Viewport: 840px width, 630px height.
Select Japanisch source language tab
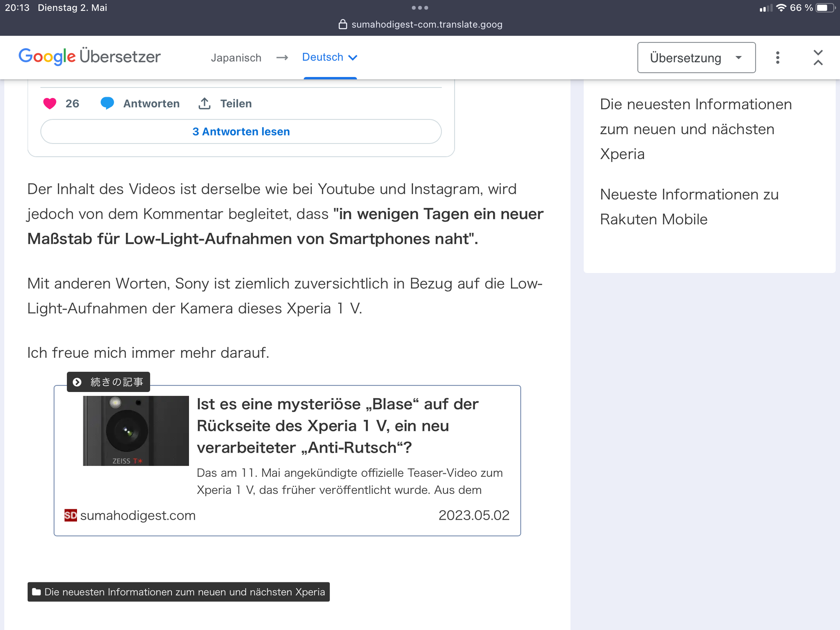(236, 58)
